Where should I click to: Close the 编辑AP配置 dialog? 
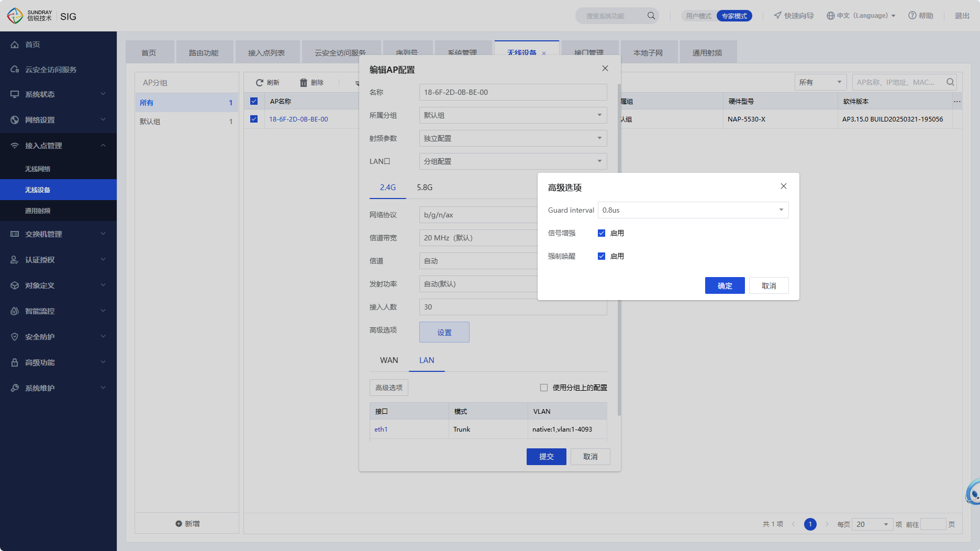605,69
